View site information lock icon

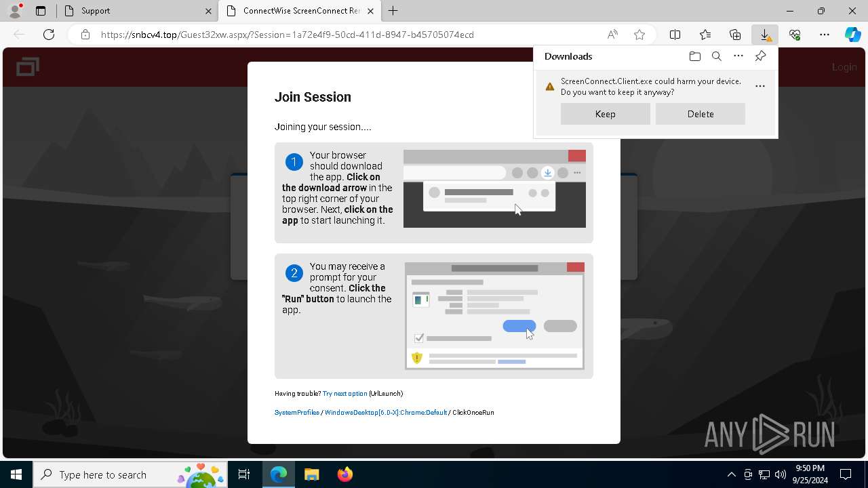(x=85, y=35)
